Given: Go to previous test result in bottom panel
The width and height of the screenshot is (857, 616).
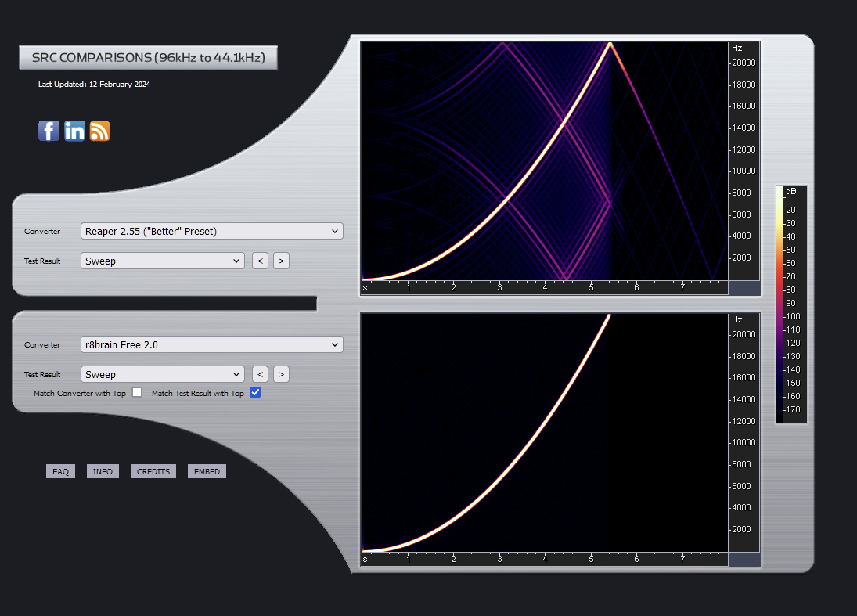Looking at the screenshot, I should pyautogui.click(x=260, y=374).
